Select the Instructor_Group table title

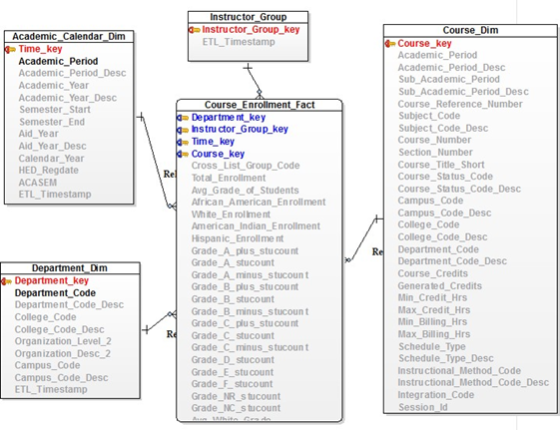click(x=248, y=17)
